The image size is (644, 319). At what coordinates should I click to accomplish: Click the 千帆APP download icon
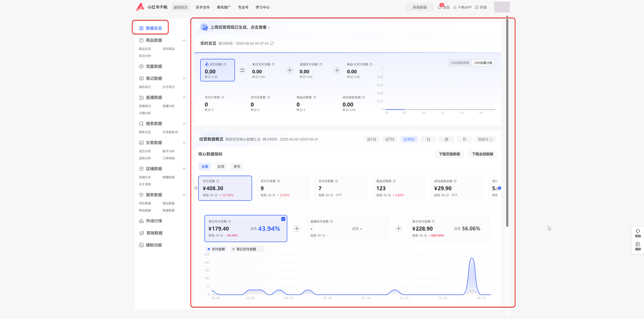tap(455, 8)
